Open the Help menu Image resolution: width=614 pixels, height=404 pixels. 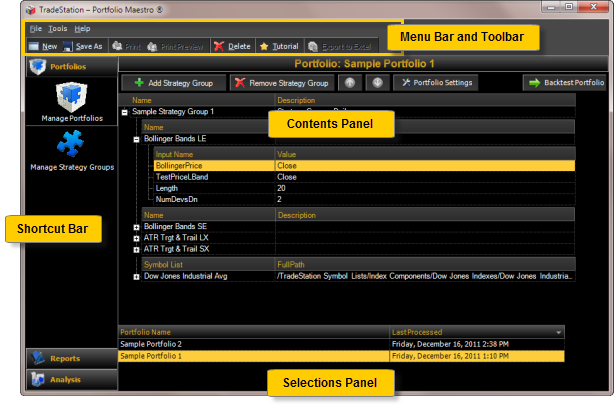pyautogui.click(x=82, y=29)
